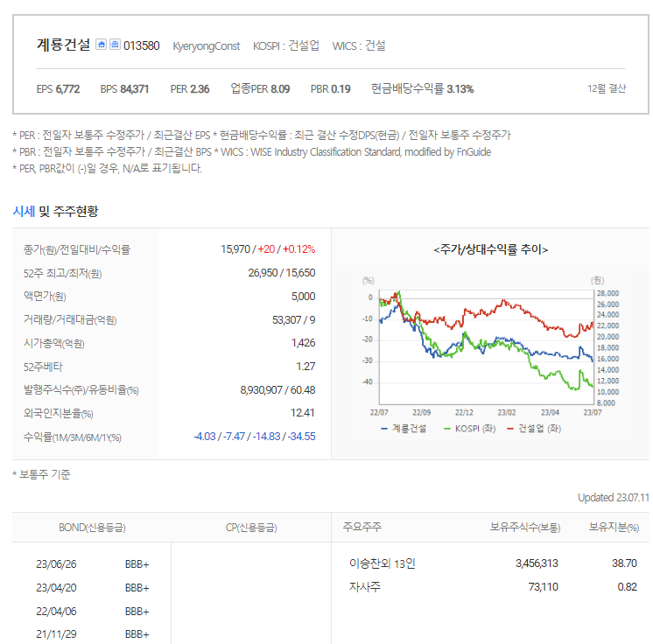Click the 12월 결산 label
Screen dimensions: 653x644
[607, 88]
